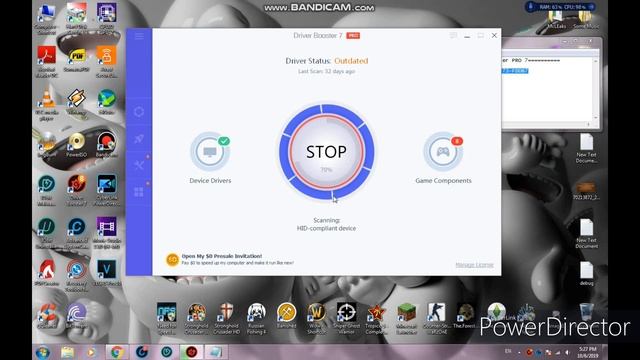Stop the driver scan in progress

coord(327,152)
